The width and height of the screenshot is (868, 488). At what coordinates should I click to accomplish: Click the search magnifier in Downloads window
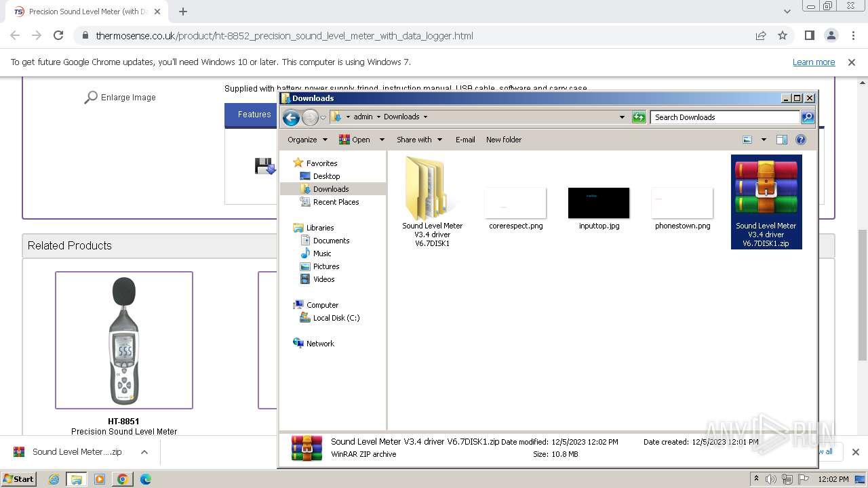pos(807,117)
